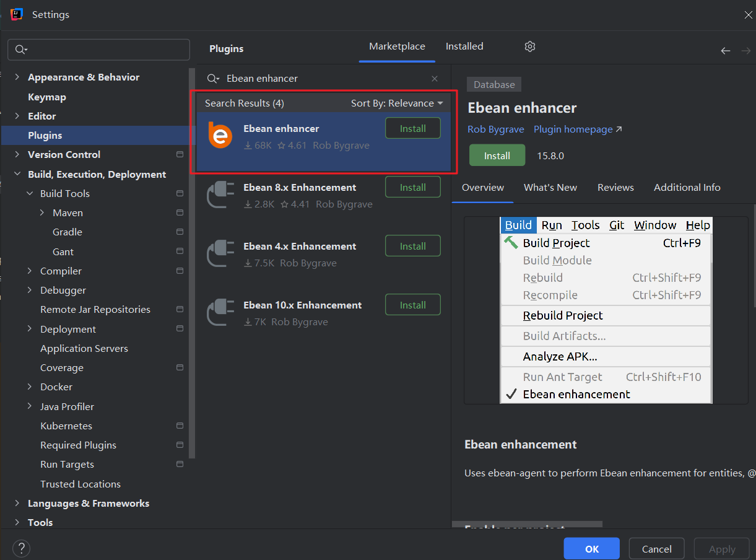Click the project-level icon beside Coverage
The height and width of the screenshot is (560, 756).
180,367
